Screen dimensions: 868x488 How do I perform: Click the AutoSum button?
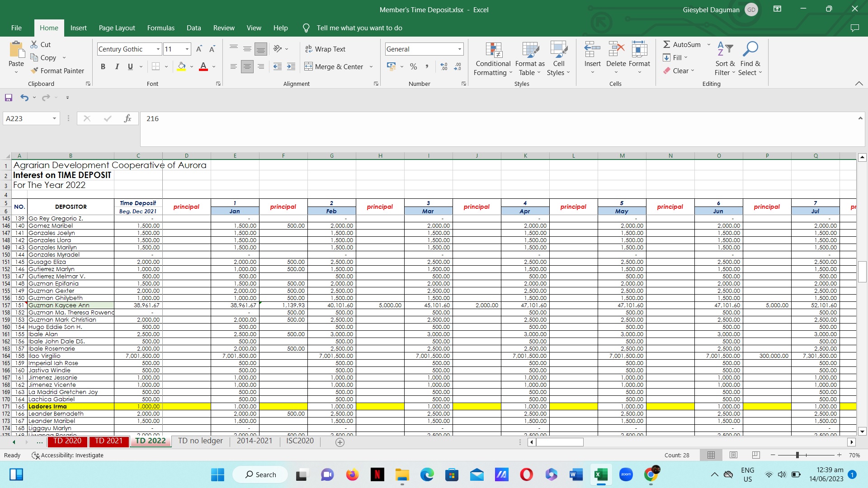(682, 44)
